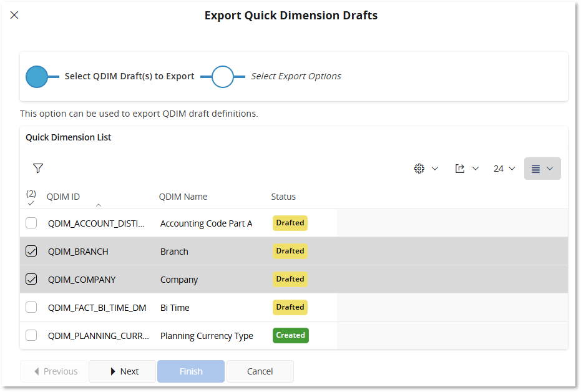Close the Export Quick Dimension Drafts dialog

click(14, 15)
